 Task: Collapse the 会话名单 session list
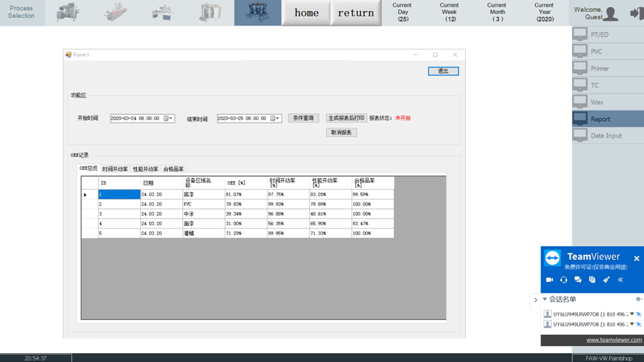tap(545, 300)
